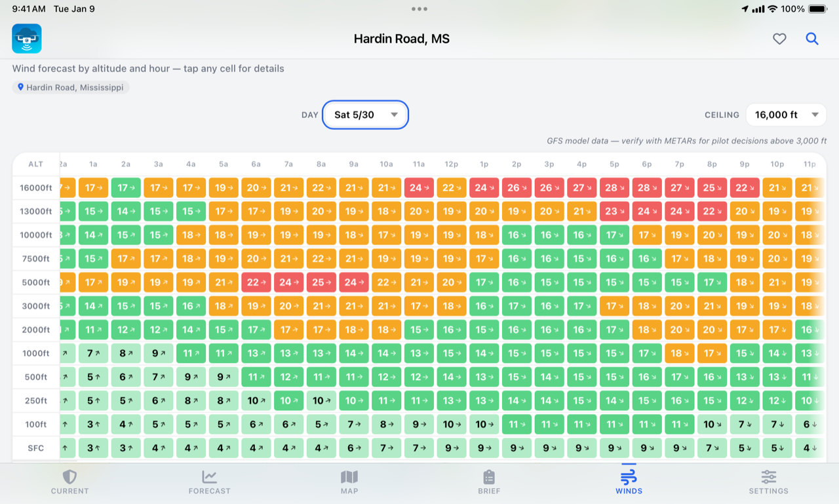Tap the 5000ft altitude row header
839x504 pixels.
[x=36, y=282]
